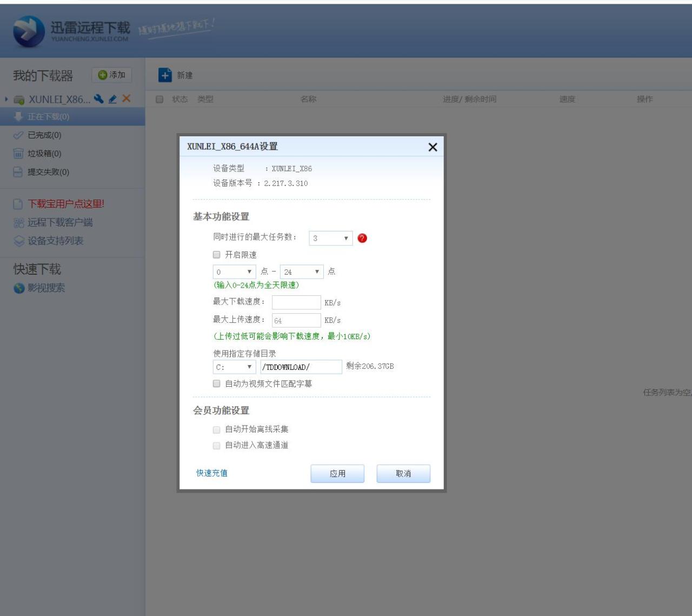Click the 类型 column header
This screenshot has height=616, width=692.
(205, 99)
